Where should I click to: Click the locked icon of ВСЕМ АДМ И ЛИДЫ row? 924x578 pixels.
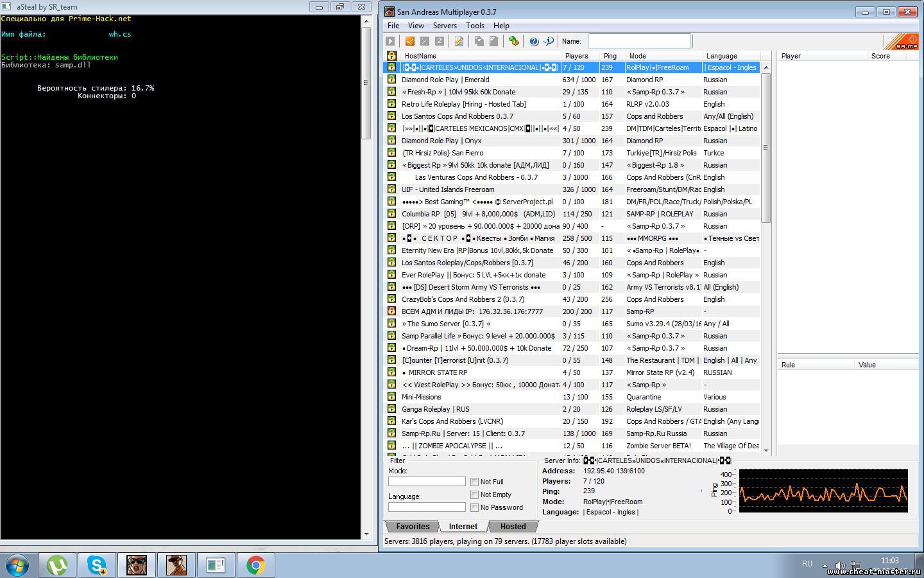tap(391, 311)
